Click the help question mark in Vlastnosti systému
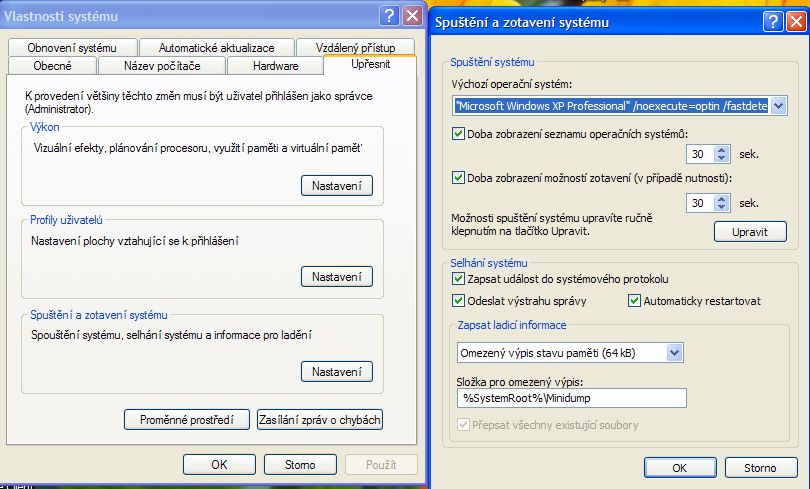The image size is (810, 489). [x=389, y=17]
